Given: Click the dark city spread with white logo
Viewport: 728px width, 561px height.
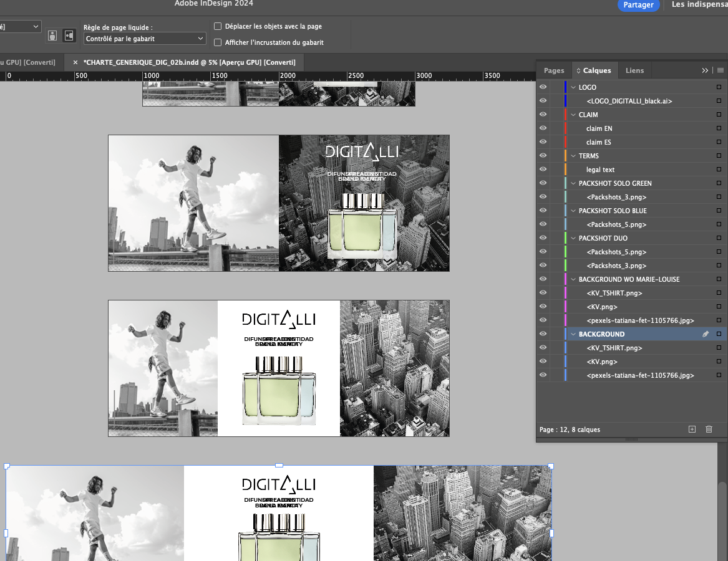Looking at the screenshot, I should point(364,203).
